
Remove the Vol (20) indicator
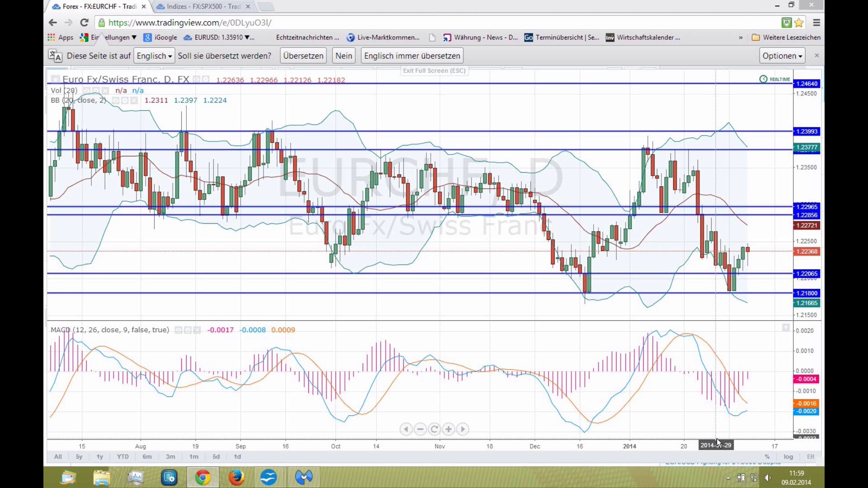point(105,90)
